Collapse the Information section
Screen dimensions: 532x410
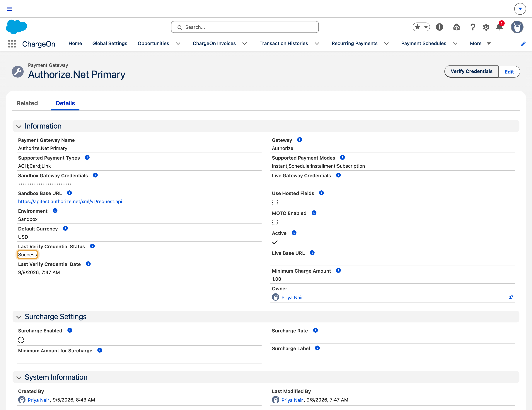(19, 126)
